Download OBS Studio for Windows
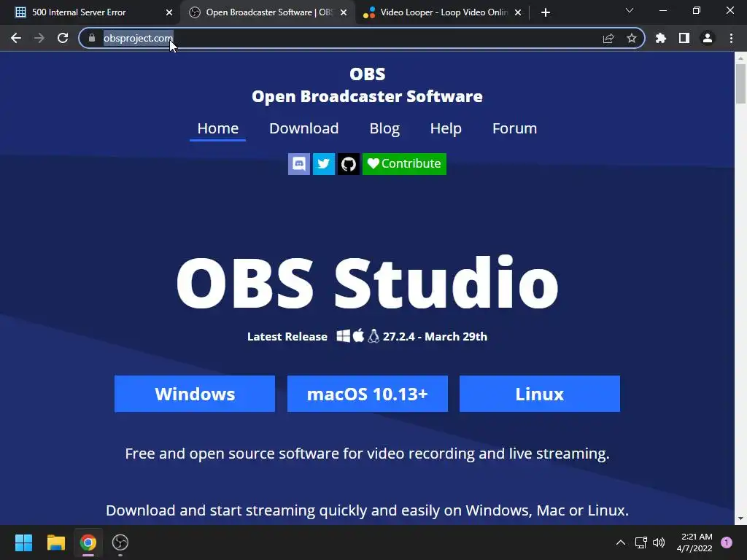The height and width of the screenshot is (560, 747). click(x=195, y=394)
